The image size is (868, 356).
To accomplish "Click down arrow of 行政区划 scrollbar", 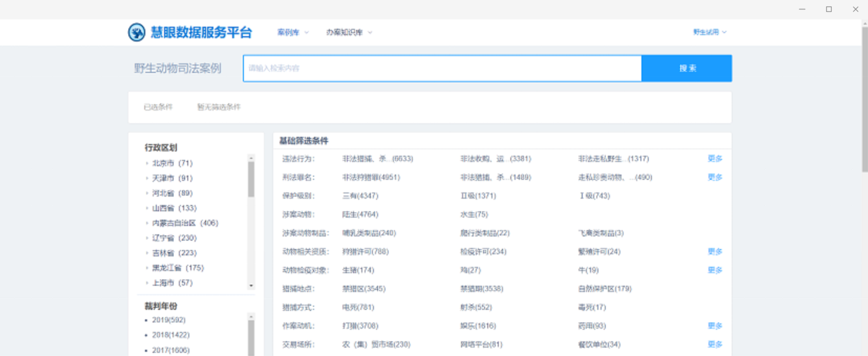I will 251,286.
